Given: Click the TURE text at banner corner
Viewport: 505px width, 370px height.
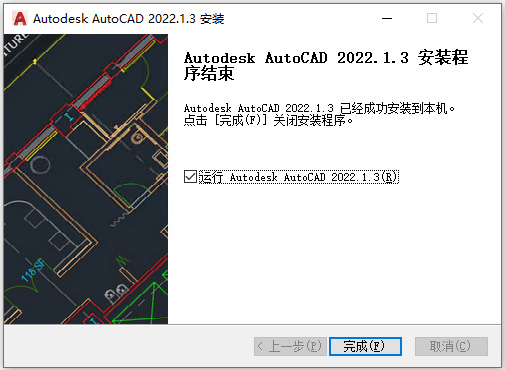Looking at the screenshot, I should (x=15, y=43).
